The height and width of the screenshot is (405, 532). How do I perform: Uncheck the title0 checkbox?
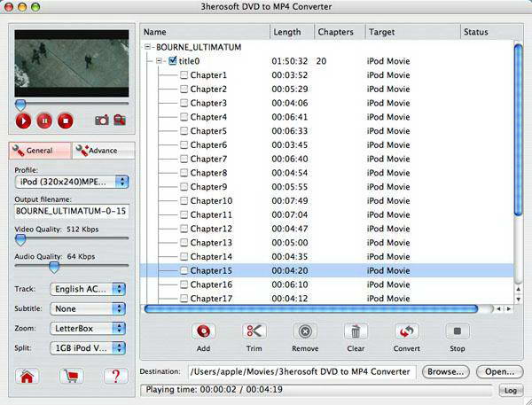point(172,61)
